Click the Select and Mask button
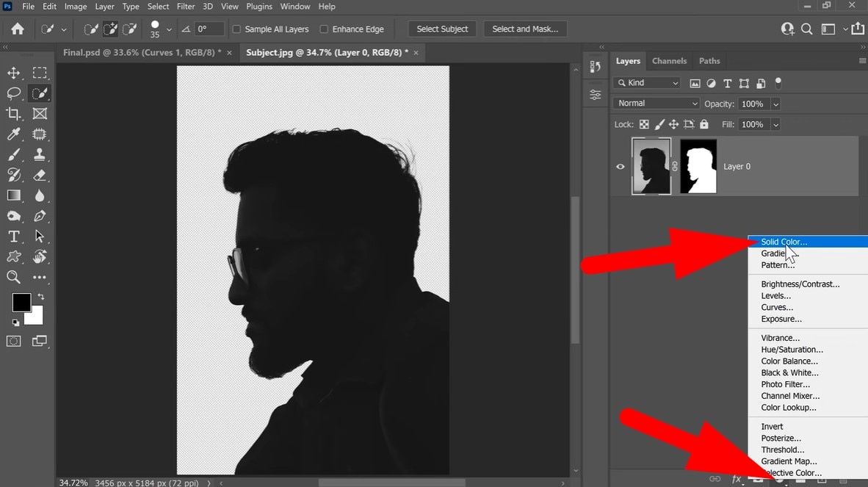Viewport: 868px width, 487px height. tap(525, 29)
